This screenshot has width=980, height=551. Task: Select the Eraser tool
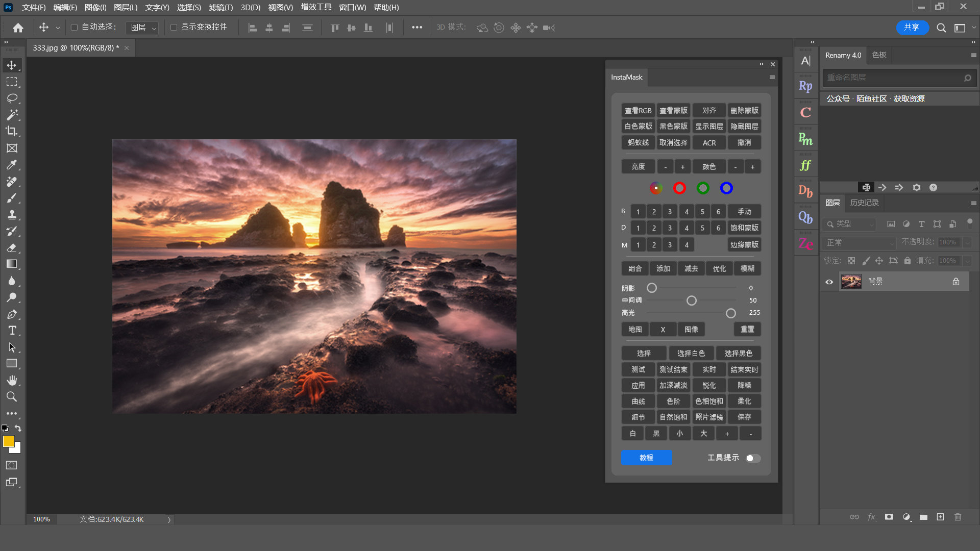tap(12, 247)
